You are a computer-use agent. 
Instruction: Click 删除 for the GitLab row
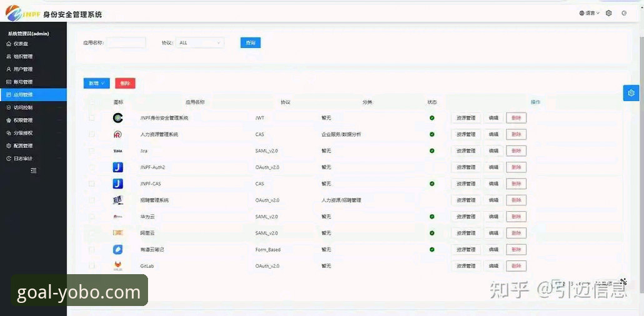(x=517, y=266)
